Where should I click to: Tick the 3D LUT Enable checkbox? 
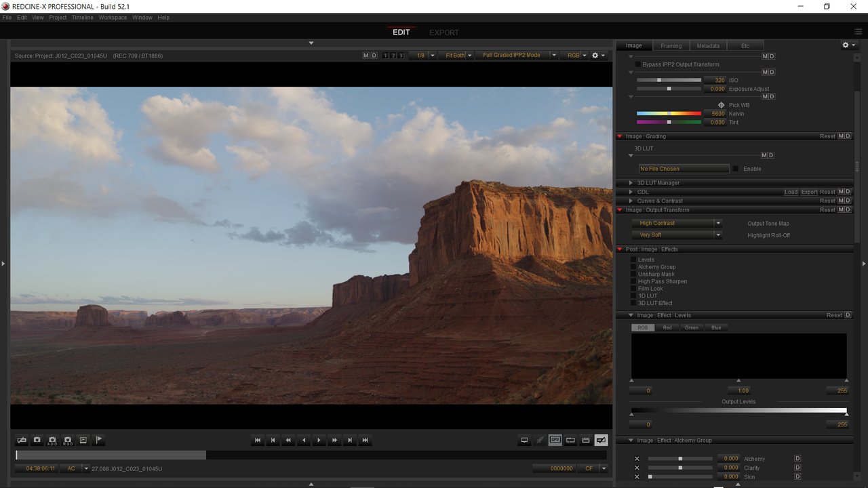click(736, 169)
